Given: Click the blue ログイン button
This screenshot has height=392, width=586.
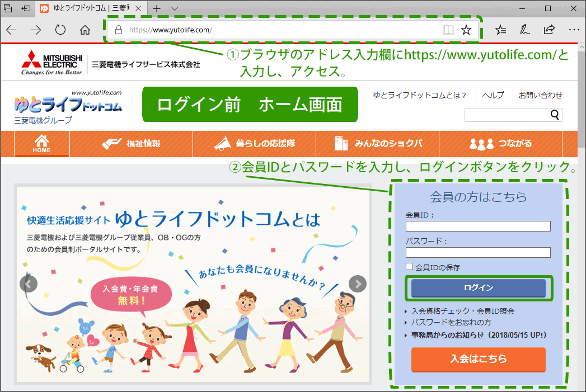Looking at the screenshot, I should click(x=479, y=287).
